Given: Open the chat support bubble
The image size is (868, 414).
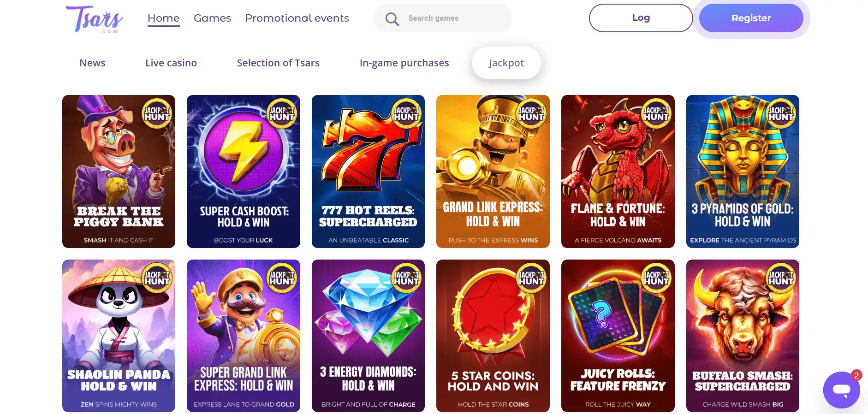Looking at the screenshot, I should click(841, 390).
